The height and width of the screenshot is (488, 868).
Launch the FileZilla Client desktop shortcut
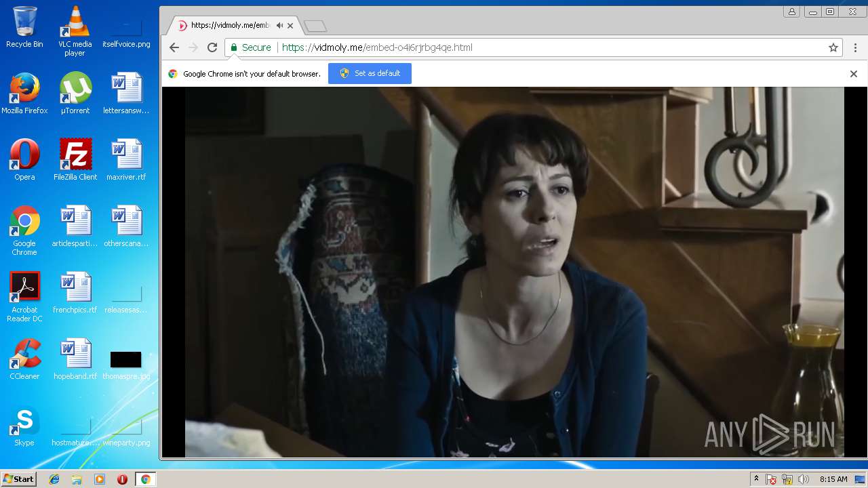(75, 160)
